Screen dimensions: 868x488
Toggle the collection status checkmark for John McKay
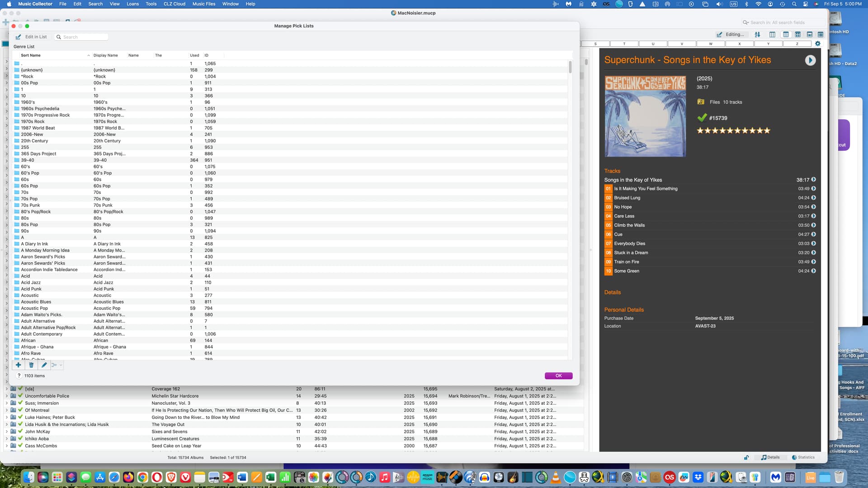[20, 431]
